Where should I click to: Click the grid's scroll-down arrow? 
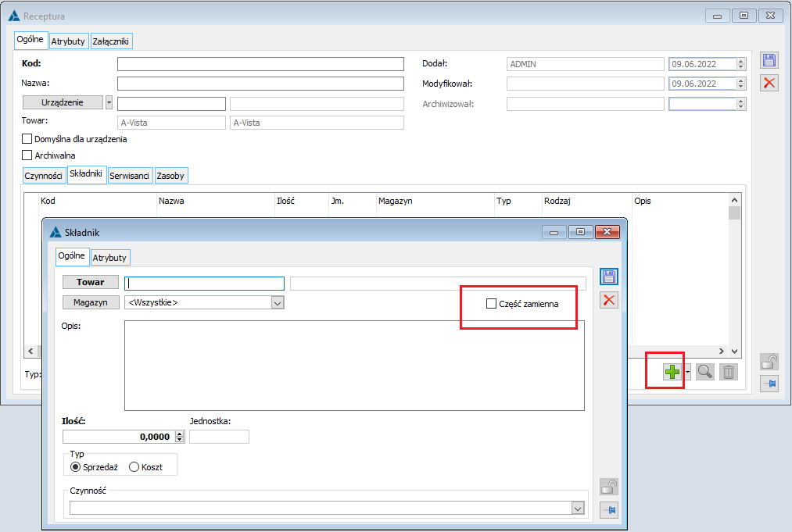pyautogui.click(x=734, y=351)
